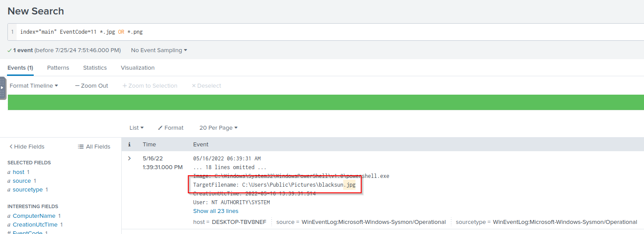
Task: Open All Fields list
Action: click(94, 147)
